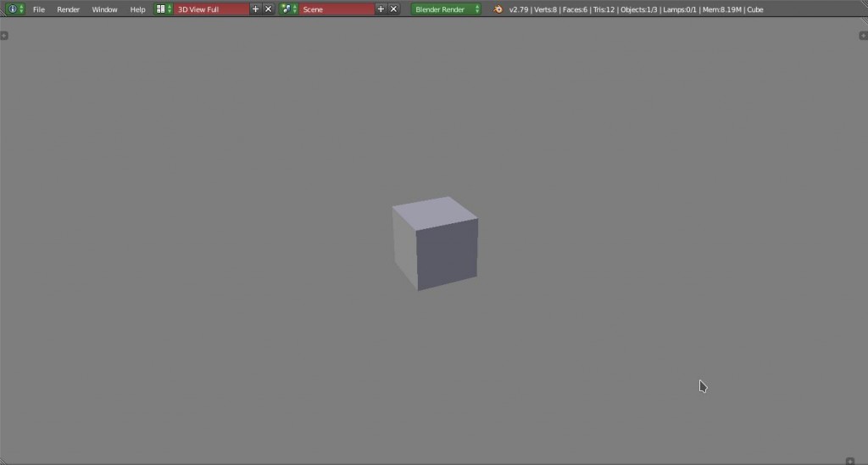Open the Info editor type selector
The height and width of the screenshot is (465, 868).
pyautogui.click(x=15, y=9)
